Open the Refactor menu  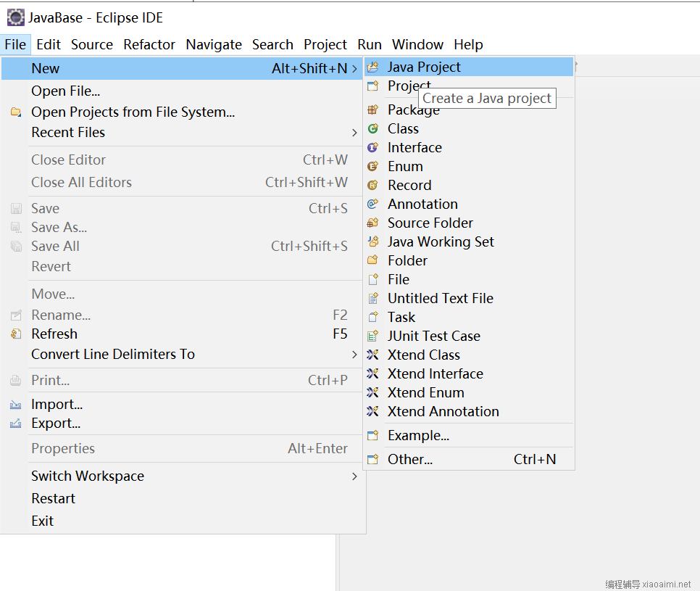[149, 44]
